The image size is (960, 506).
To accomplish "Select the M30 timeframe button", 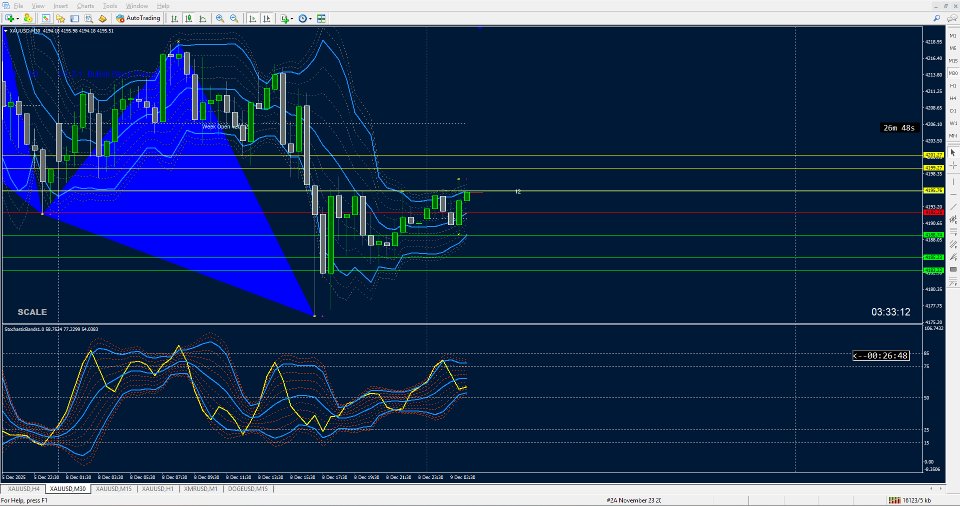I will click(953, 73).
